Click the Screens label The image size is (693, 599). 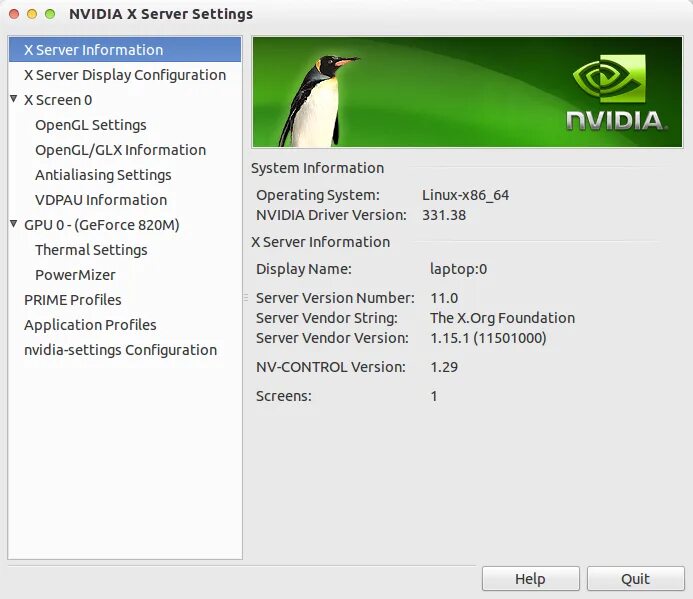tap(284, 396)
